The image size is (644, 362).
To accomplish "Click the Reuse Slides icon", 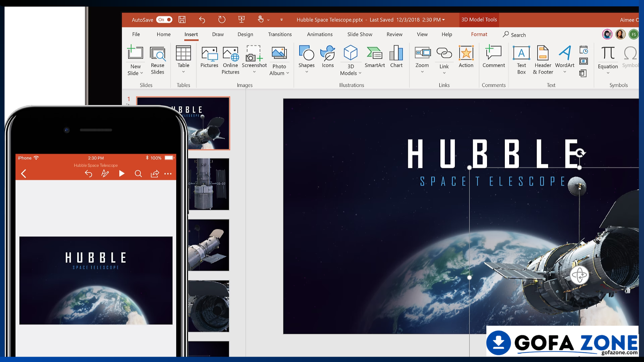I will [x=157, y=53].
